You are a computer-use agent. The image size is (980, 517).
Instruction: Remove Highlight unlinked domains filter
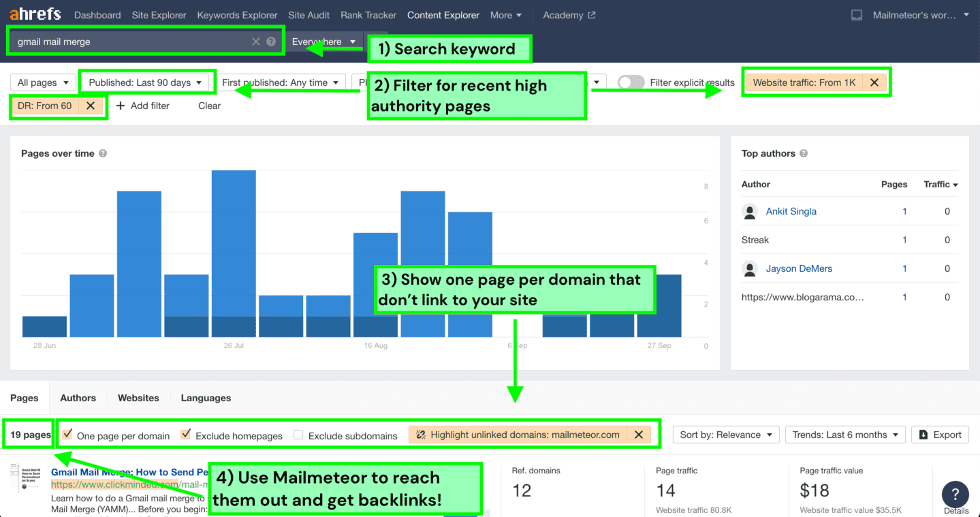pos(639,435)
